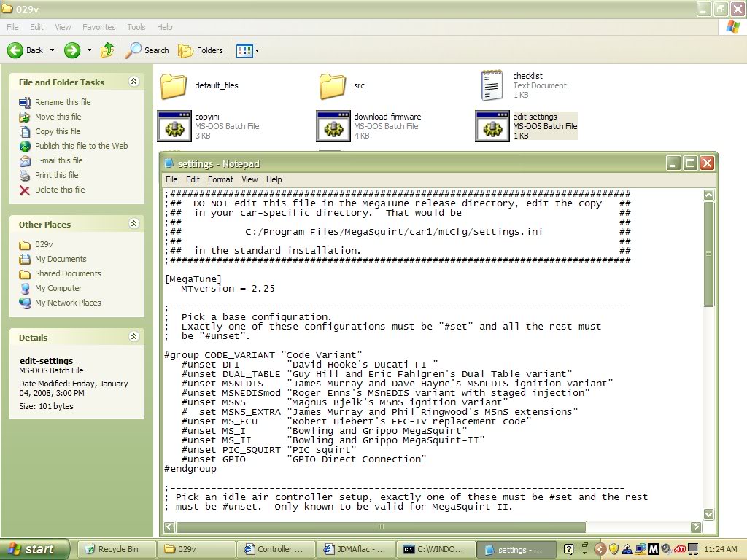This screenshot has height=560, width=747.
Task: Open the copyini batch file
Action: coord(174,125)
